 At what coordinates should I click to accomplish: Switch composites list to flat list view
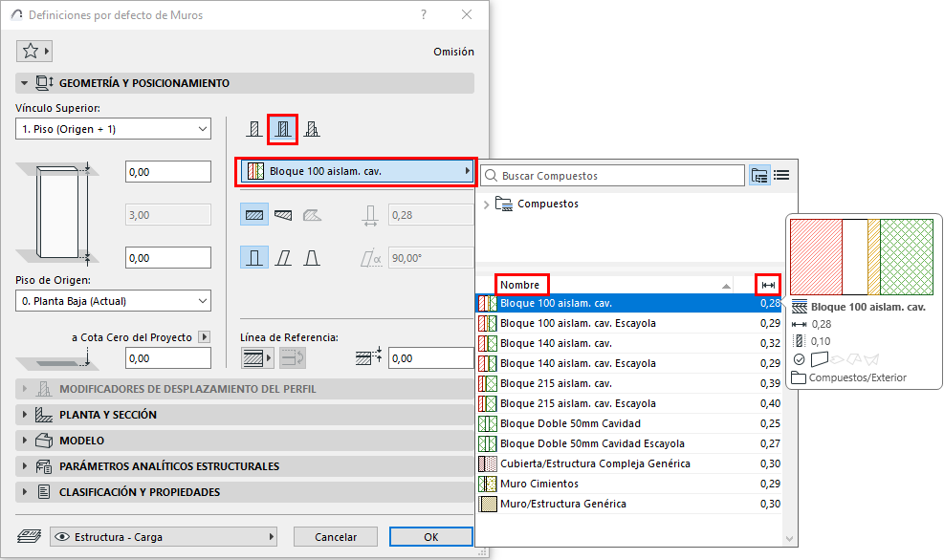pyautogui.click(x=781, y=175)
